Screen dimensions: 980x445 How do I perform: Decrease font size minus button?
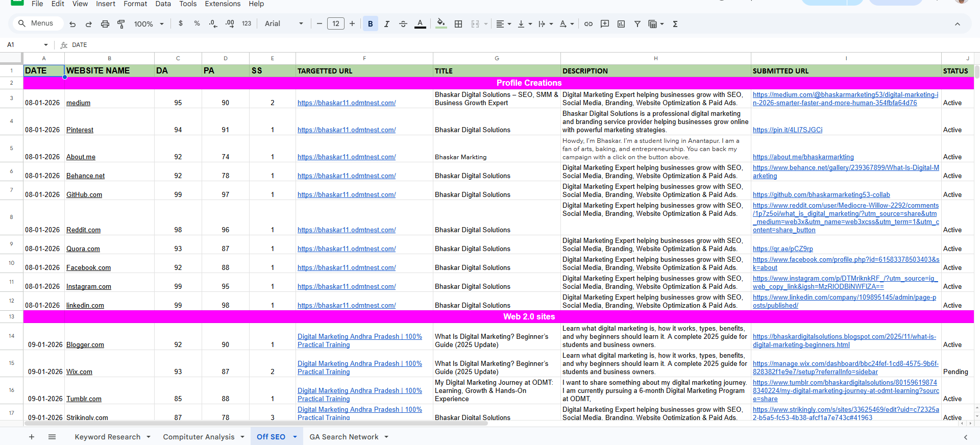pyautogui.click(x=320, y=23)
